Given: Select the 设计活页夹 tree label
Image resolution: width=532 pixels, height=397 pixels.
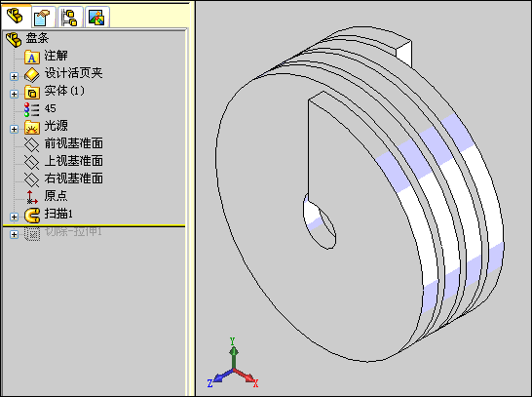Looking at the screenshot, I should click(73, 73).
